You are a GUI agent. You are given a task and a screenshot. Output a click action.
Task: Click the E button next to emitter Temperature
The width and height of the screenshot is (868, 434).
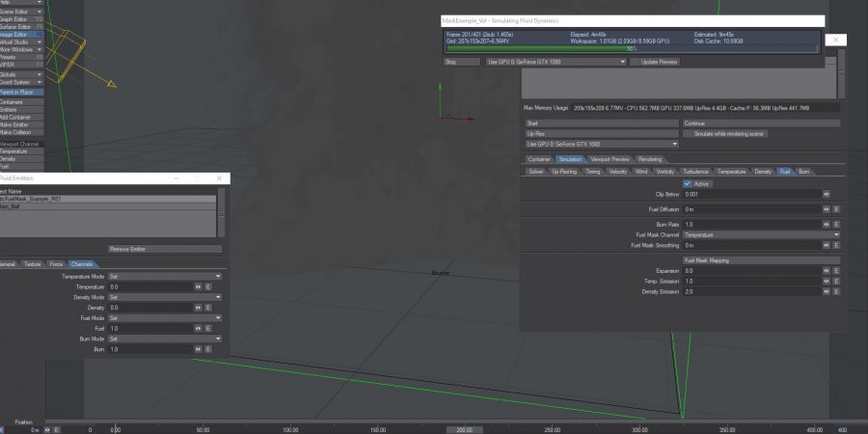point(207,286)
